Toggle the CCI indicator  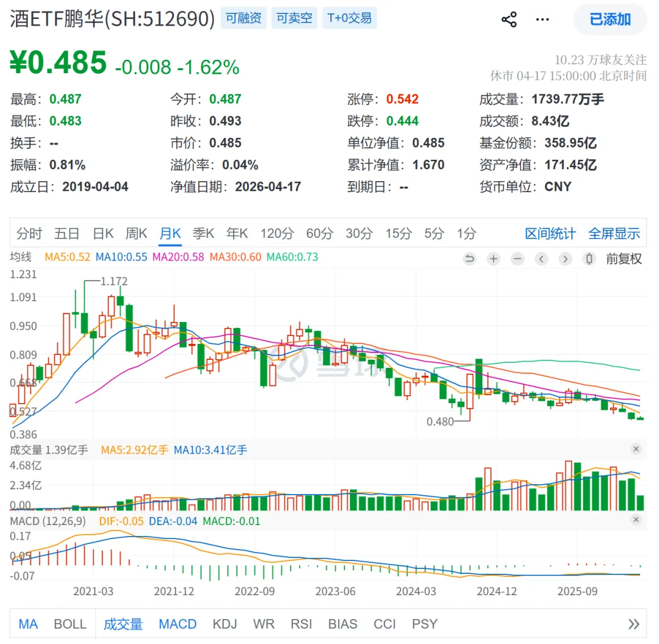(x=384, y=624)
